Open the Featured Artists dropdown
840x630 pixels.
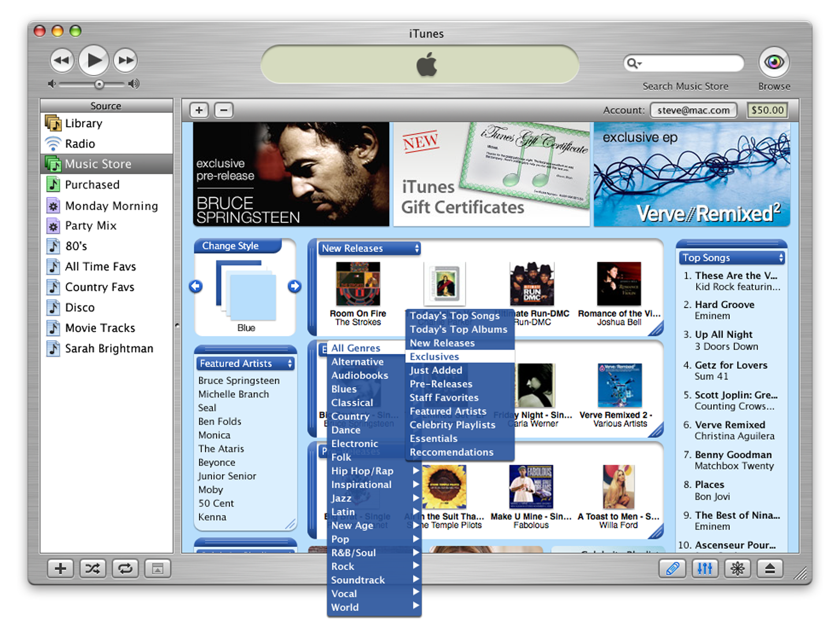246,363
